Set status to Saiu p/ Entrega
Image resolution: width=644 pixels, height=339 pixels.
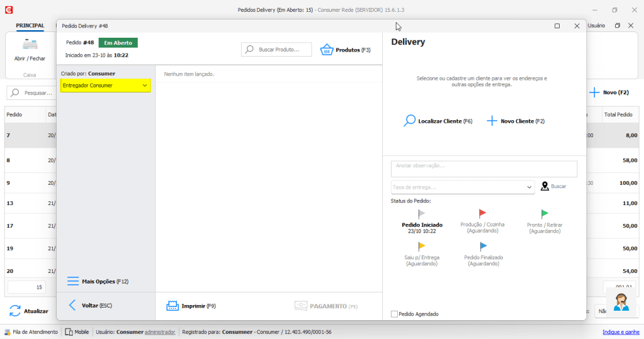click(422, 247)
